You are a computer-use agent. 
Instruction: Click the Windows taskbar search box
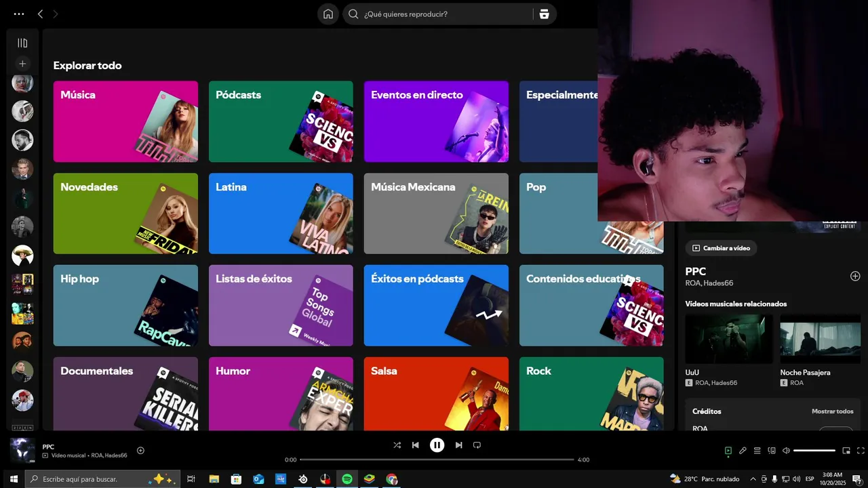(x=103, y=479)
